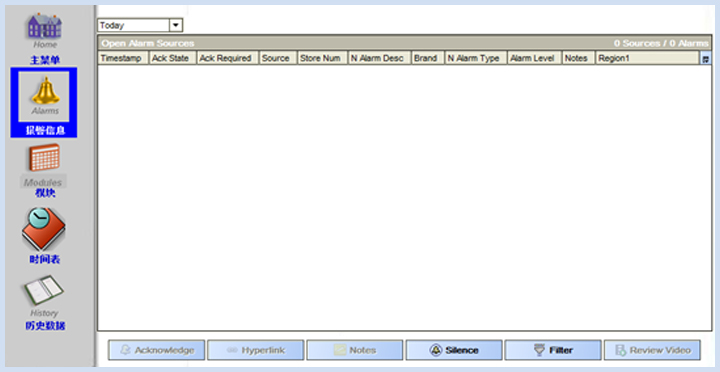Sort by the Store Num column header
The width and height of the screenshot is (720, 372).
click(322, 58)
